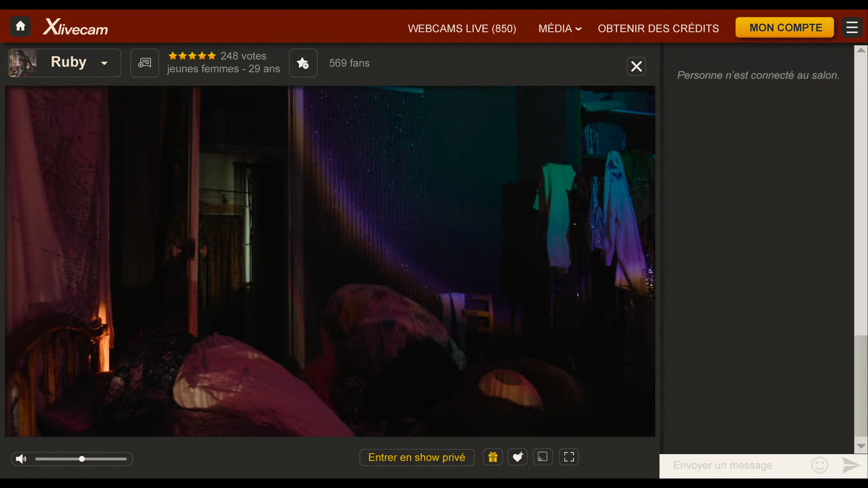The height and width of the screenshot is (488, 868).
Task: Mute the speaker volume icon
Action: 21,459
